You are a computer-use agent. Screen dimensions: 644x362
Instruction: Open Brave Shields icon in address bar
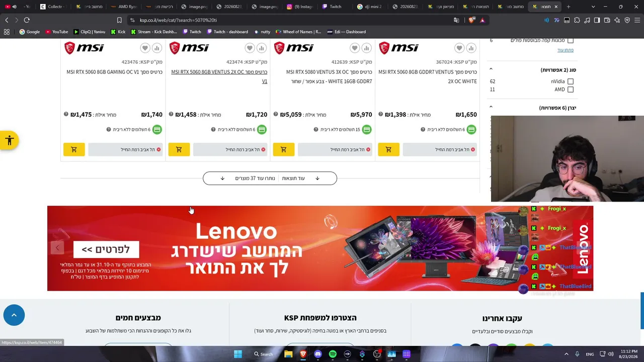tap(471, 20)
